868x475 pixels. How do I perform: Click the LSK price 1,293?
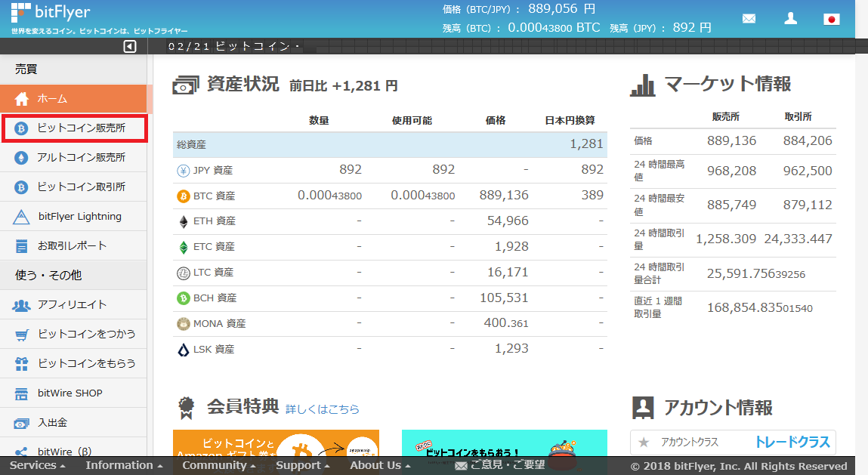pos(511,349)
